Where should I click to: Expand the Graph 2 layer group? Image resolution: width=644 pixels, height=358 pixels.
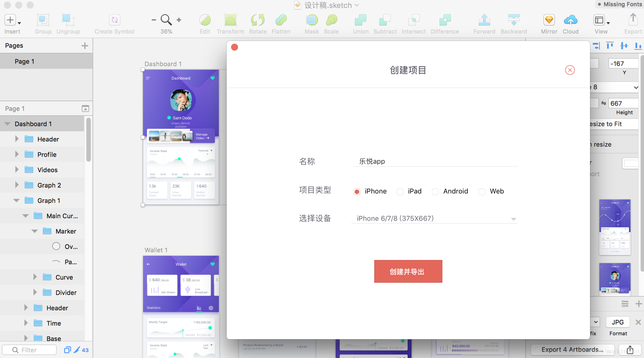(x=17, y=185)
